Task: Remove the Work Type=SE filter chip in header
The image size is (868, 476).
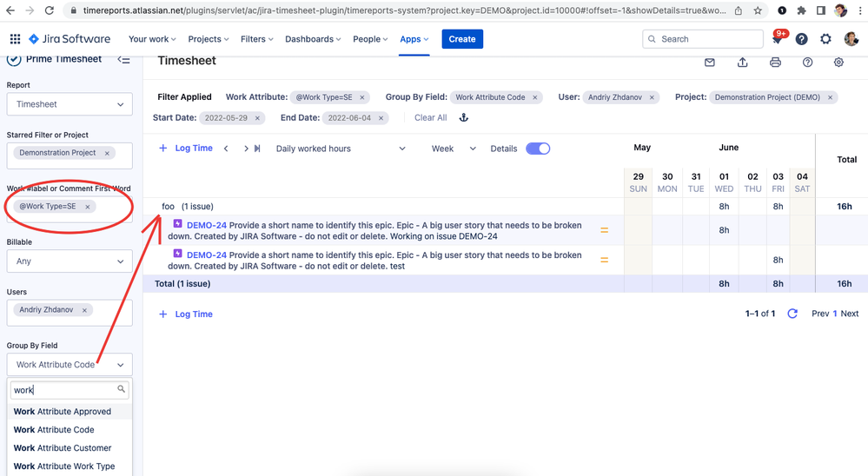Action: pyautogui.click(x=362, y=97)
